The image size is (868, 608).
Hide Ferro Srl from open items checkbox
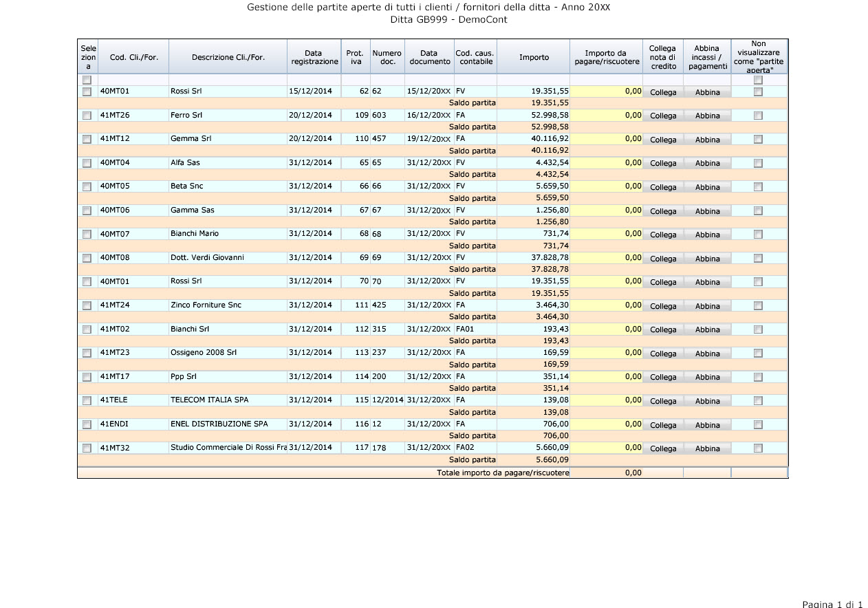[x=758, y=116]
